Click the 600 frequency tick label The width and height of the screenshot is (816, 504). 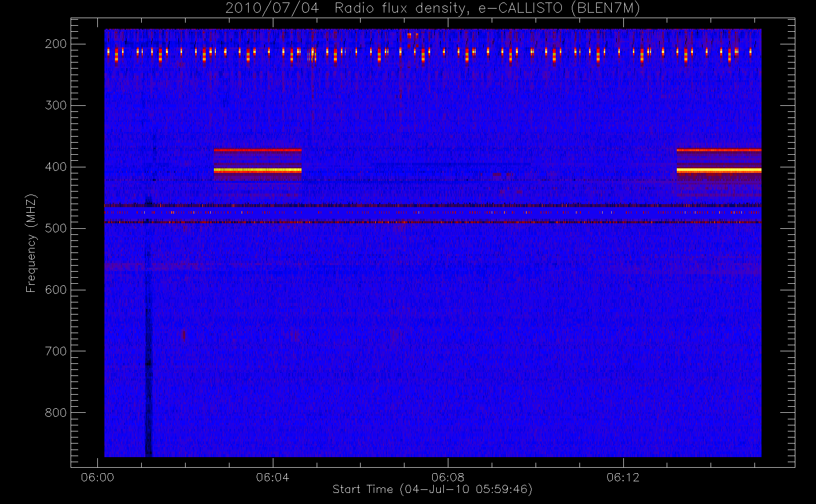click(x=56, y=290)
